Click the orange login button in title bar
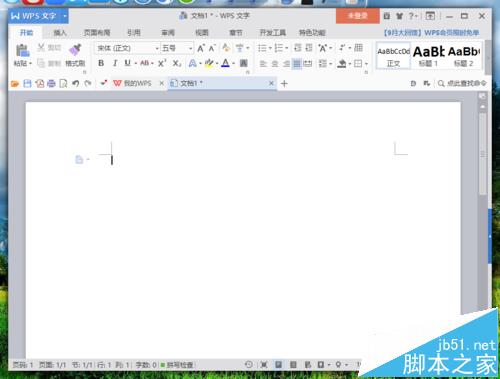 point(358,16)
